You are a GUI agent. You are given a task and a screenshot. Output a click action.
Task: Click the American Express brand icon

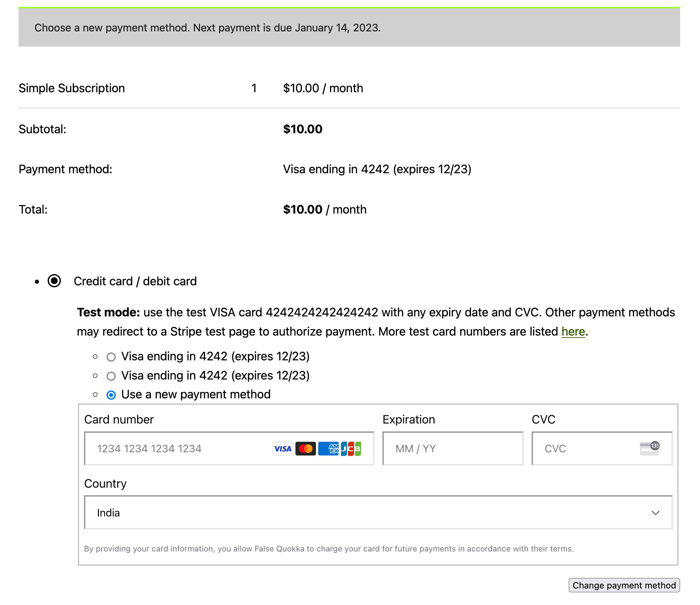[328, 449]
